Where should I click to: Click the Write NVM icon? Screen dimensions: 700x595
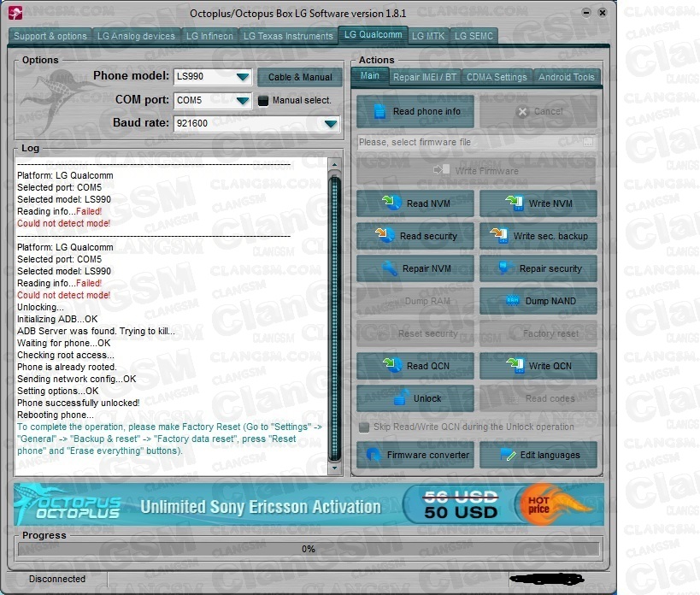pos(515,203)
